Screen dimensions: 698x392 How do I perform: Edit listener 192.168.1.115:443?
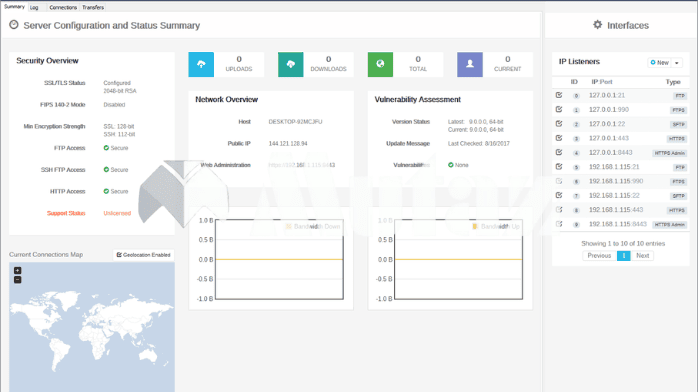559,210
